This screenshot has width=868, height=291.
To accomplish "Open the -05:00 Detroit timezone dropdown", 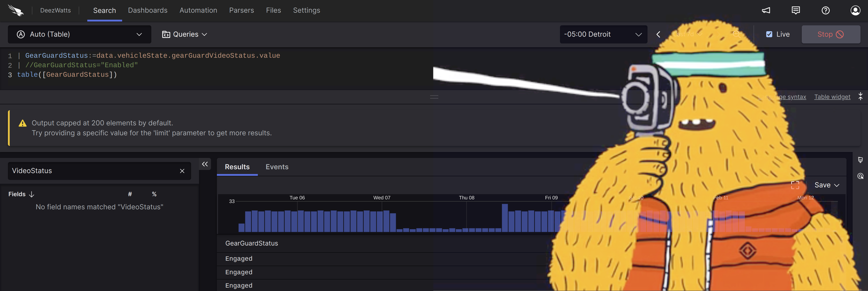I will pos(603,34).
